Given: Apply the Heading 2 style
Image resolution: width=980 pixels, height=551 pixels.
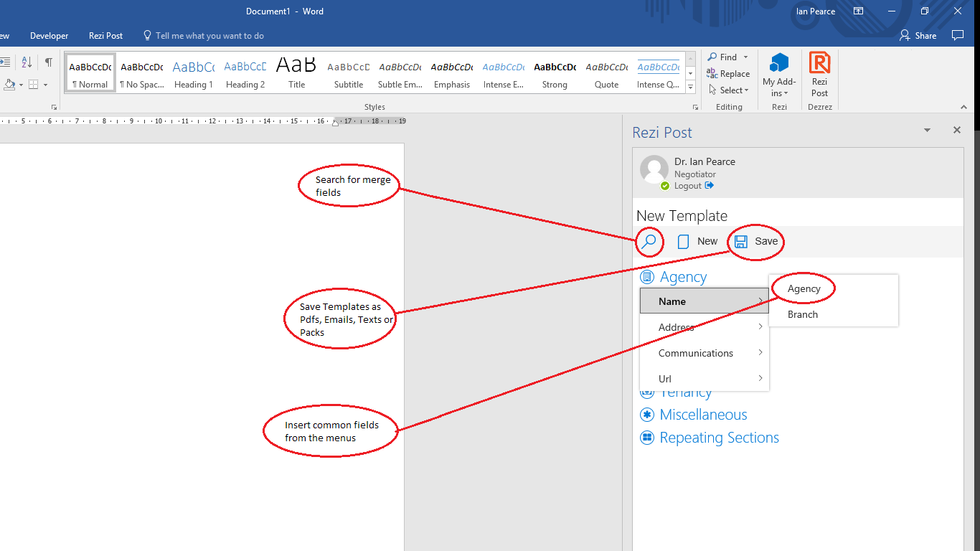Looking at the screenshot, I should 245,74.
